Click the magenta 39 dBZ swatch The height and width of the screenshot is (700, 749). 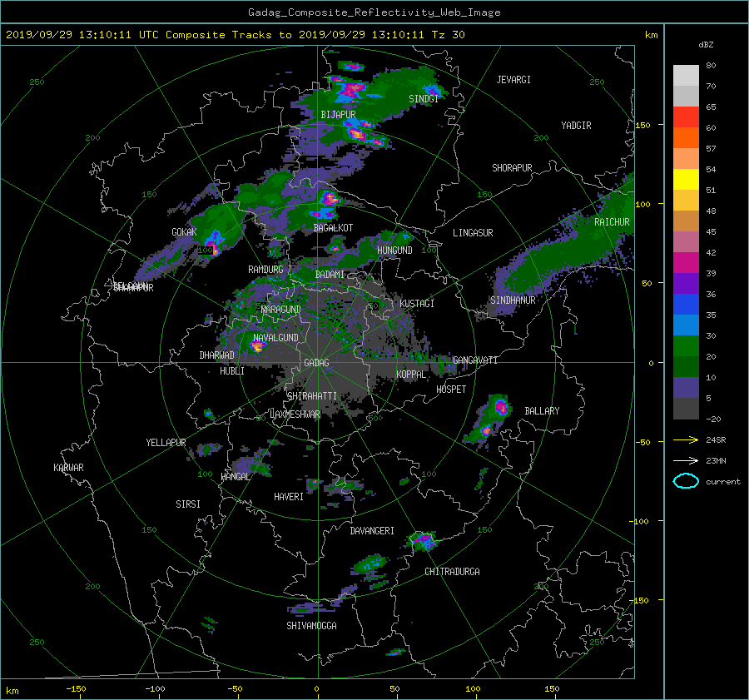click(x=686, y=263)
